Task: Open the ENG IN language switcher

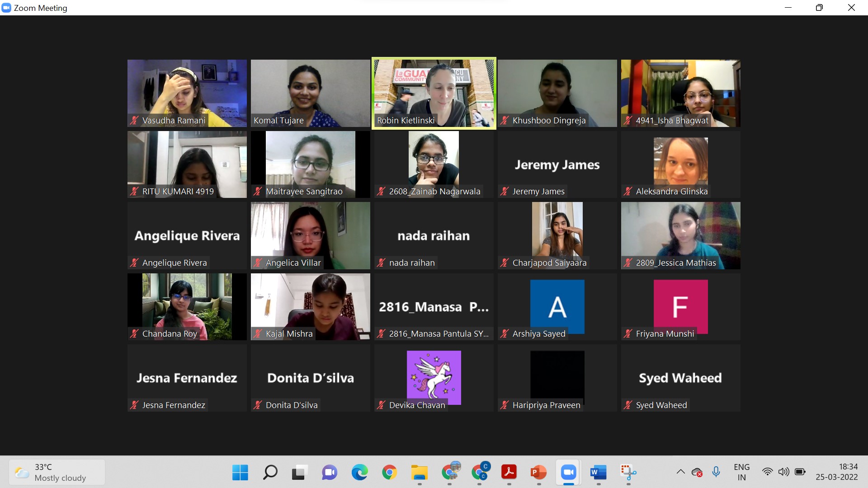Action: point(741,472)
